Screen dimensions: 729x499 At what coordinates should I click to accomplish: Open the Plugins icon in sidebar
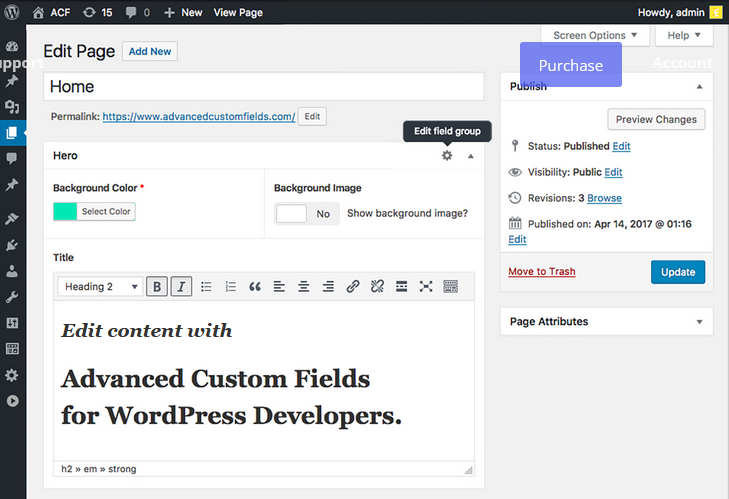click(12, 245)
